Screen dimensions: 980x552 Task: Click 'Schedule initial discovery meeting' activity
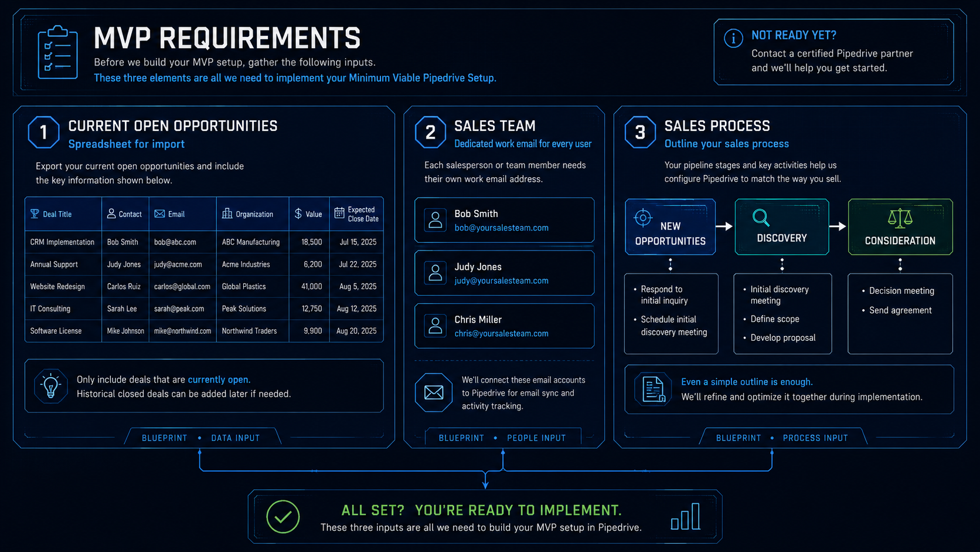674,326
